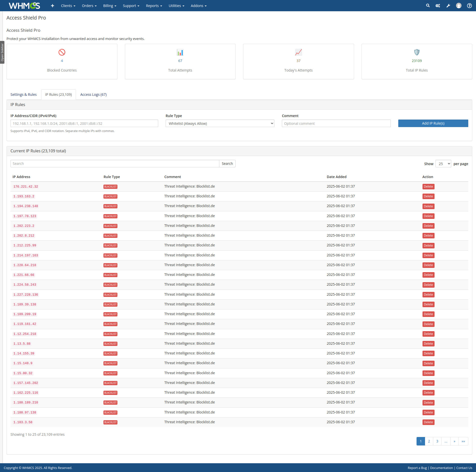Go to pagination page 2
Image resolution: width=476 pixels, height=472 pixels.
point(429,441)
